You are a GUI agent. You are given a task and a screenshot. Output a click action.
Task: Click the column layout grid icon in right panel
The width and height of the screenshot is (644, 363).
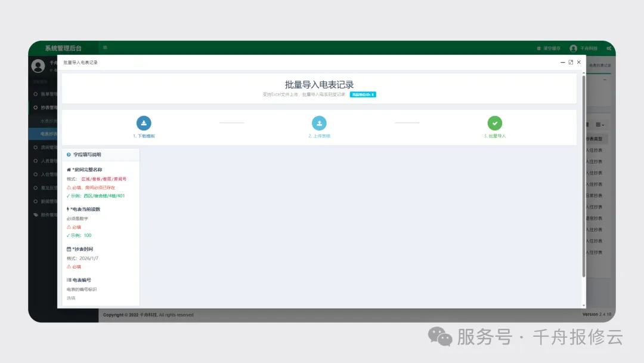[x=597, y=124]
